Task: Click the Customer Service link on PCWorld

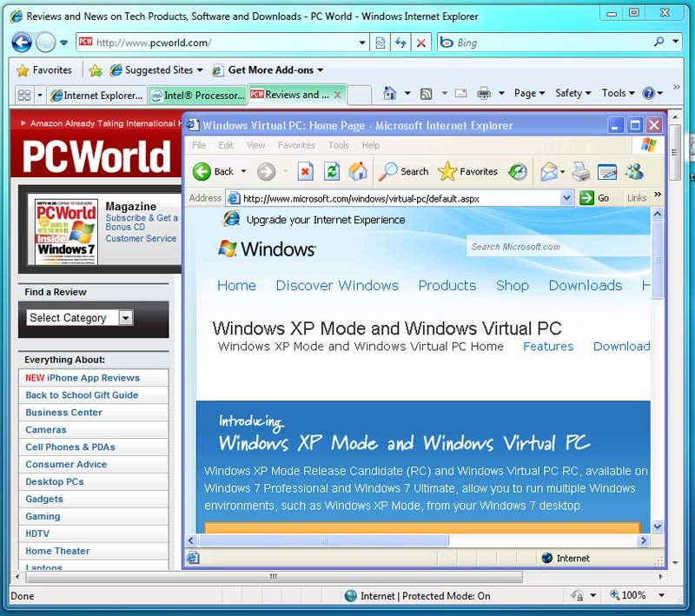Action: pyautogui.click(x=141, y=238)
